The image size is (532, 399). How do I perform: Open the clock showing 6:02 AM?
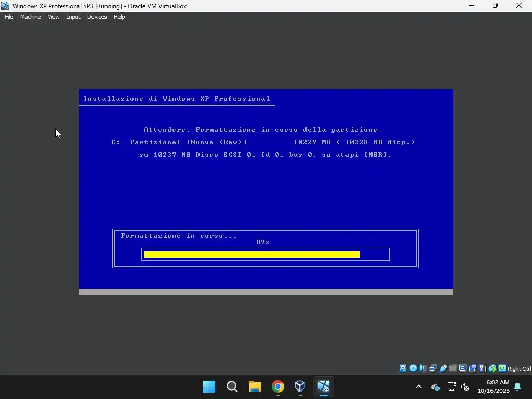[x=494, y=387]
